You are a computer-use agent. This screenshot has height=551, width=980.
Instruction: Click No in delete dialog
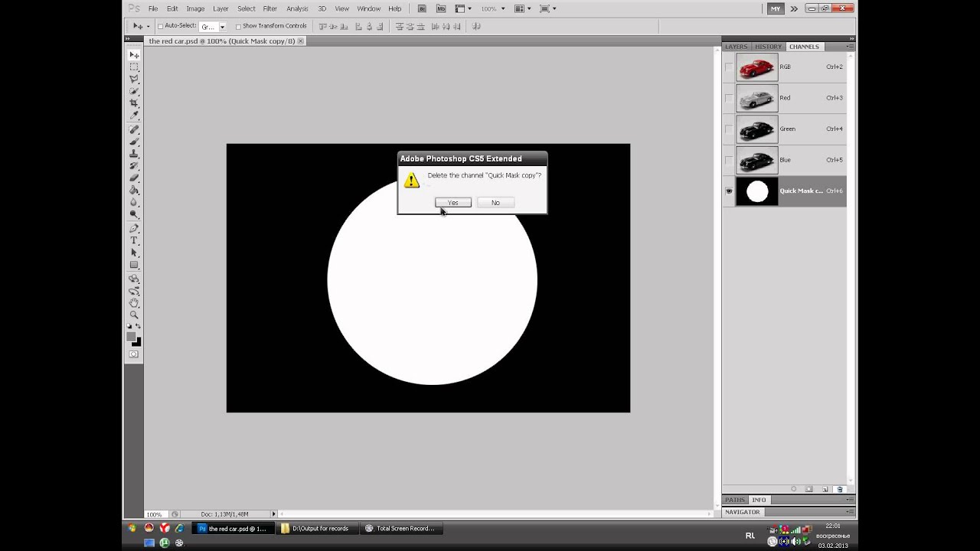point(495,203)
